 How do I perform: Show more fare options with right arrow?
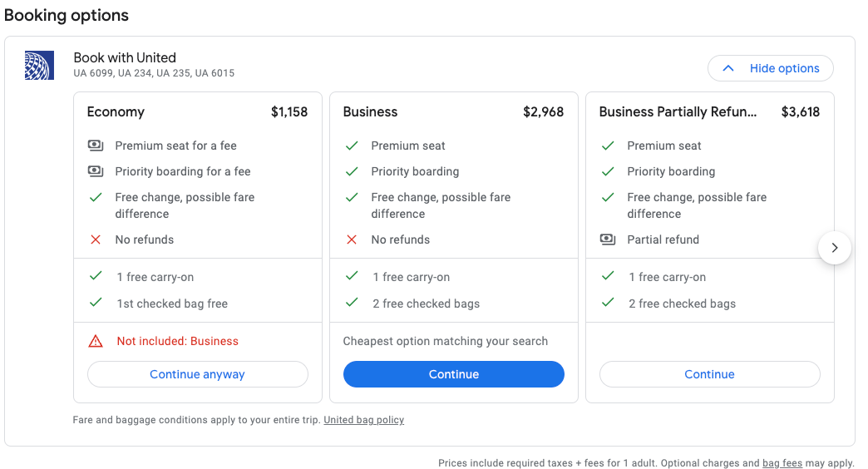click(x=835, y=247)
